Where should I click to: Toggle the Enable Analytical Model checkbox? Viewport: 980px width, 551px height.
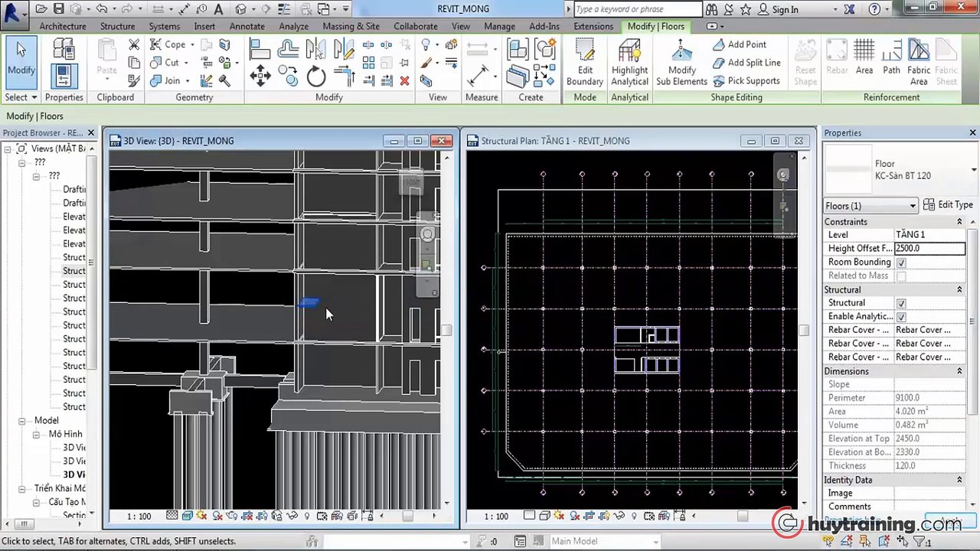click(901, 317)
